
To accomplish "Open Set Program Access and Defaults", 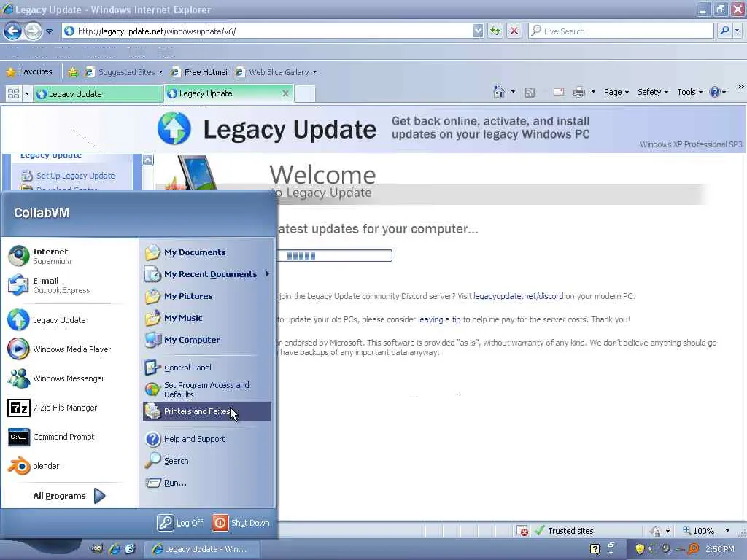I will click(208, 389).
